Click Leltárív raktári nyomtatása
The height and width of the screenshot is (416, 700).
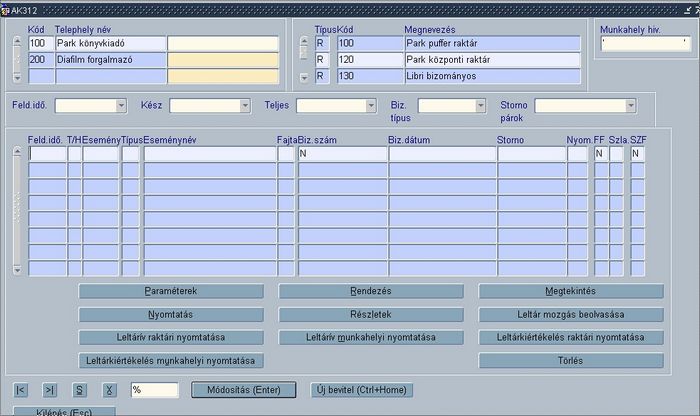pyautogui.click(x=171, y=337)
